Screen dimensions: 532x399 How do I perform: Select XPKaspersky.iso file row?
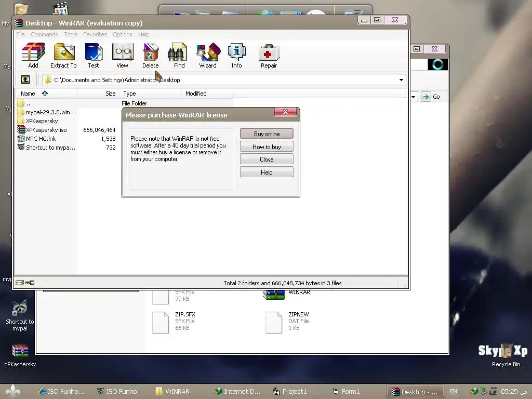pyautogui.click(x=46, y=129)
